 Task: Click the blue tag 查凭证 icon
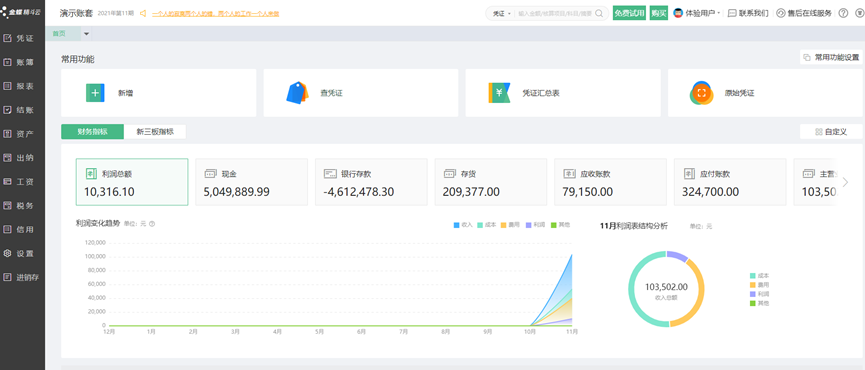[297, 93]
